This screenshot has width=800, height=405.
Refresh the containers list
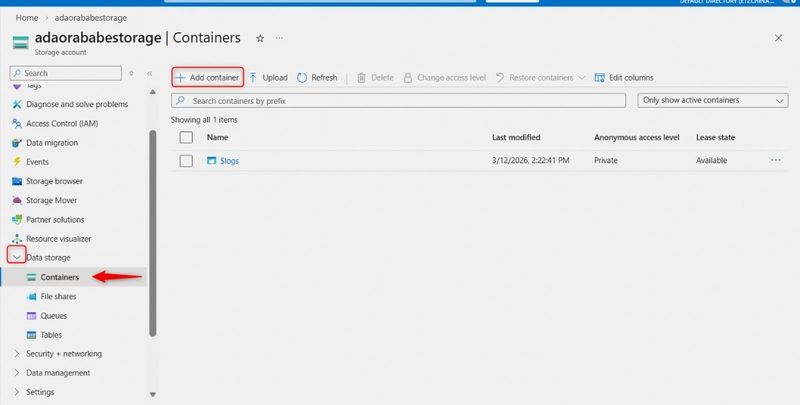point(317,78)
